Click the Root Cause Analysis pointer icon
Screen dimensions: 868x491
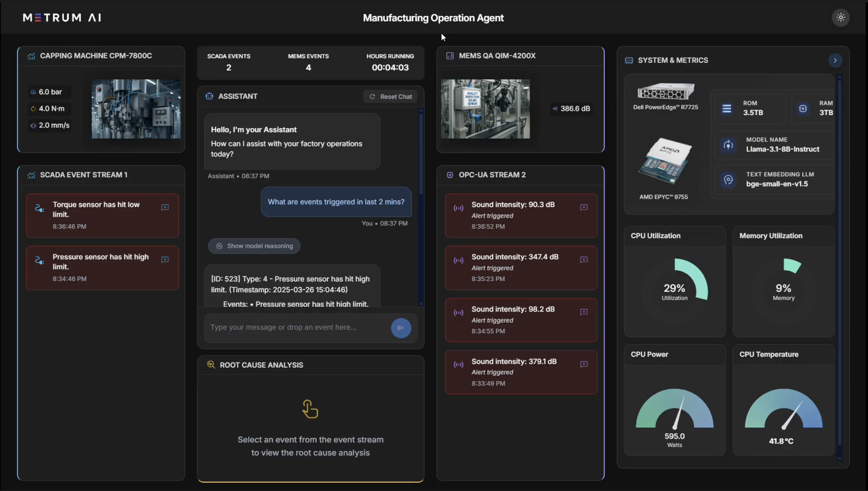(310, 409)
